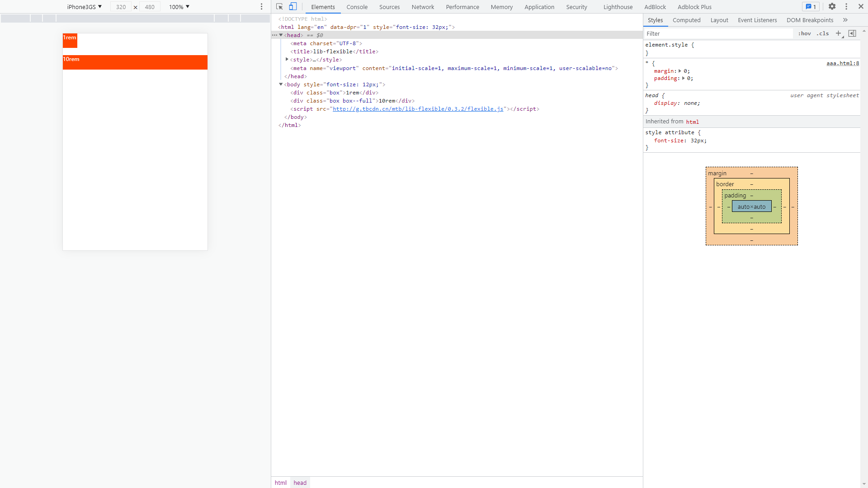Open the Network tab
The height and width of the screenshot is (488, 868).
point(423,7)
